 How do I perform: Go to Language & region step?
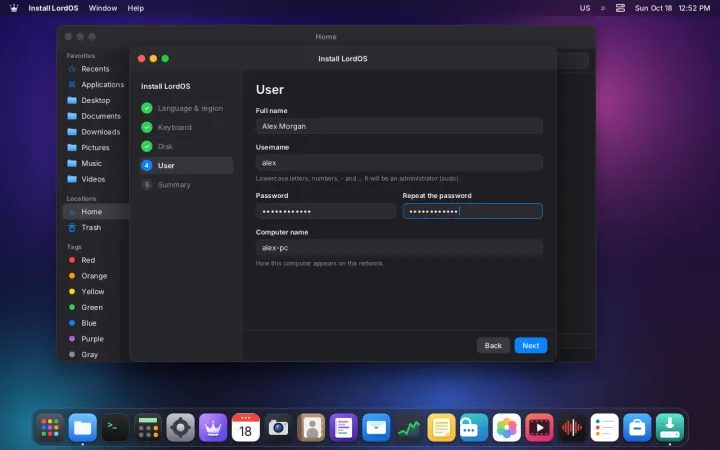click(186, 108)
